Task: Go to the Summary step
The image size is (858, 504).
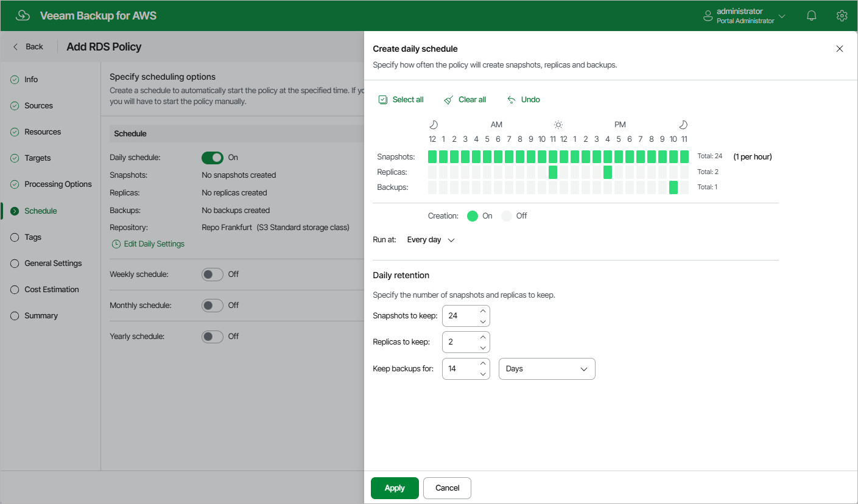Action: (41, 316)
